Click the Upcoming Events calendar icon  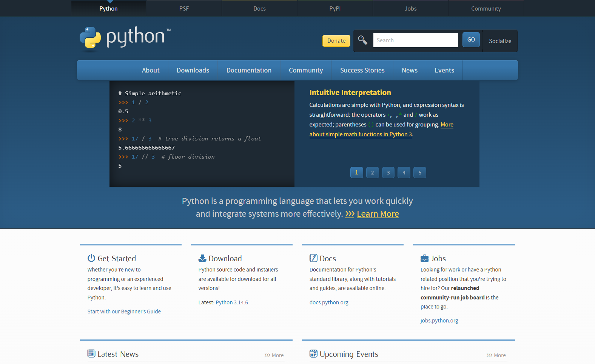(313, 353)
